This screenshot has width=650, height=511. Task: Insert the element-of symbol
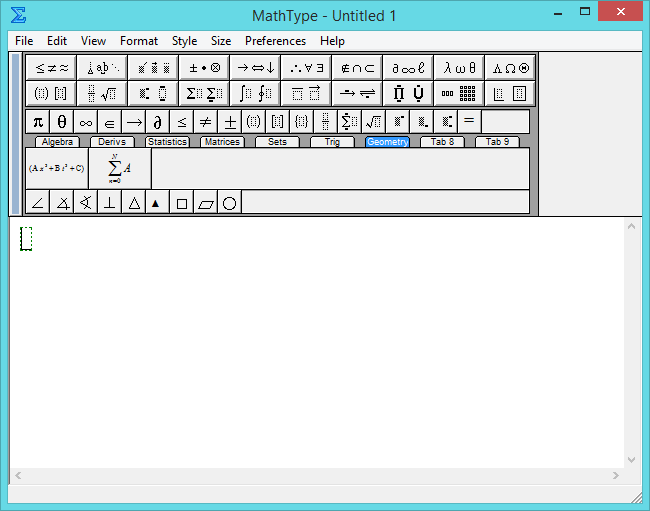(x=110, y=122)
